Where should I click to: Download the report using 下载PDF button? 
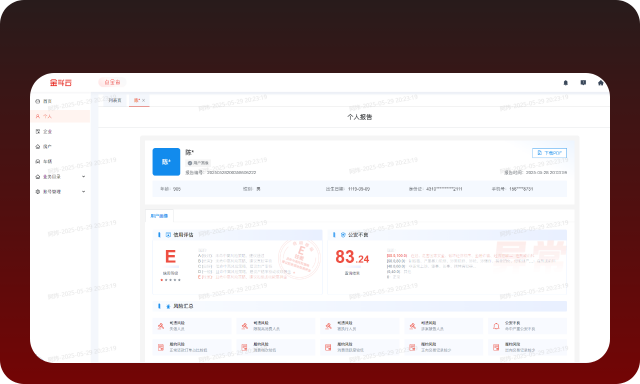coord(549,153)
